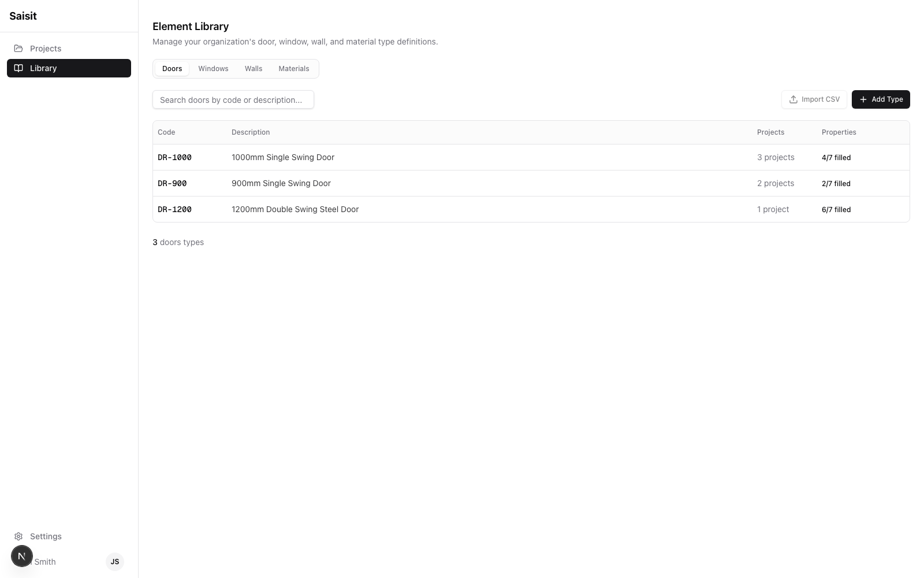Screen dimensions: 924x578
Task: Click the Element Library heading
Action: [x=191, y=27]
